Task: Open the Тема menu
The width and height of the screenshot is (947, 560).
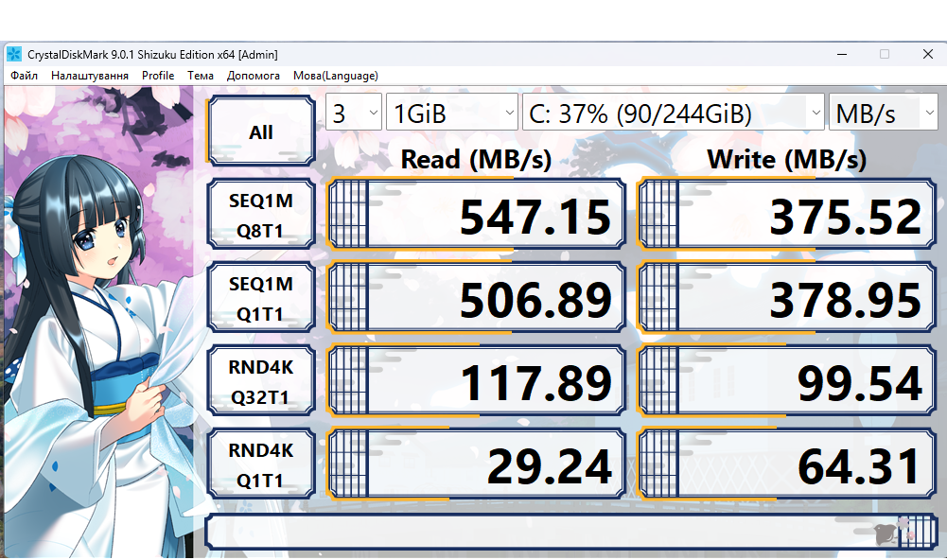Action: point(200,76)
